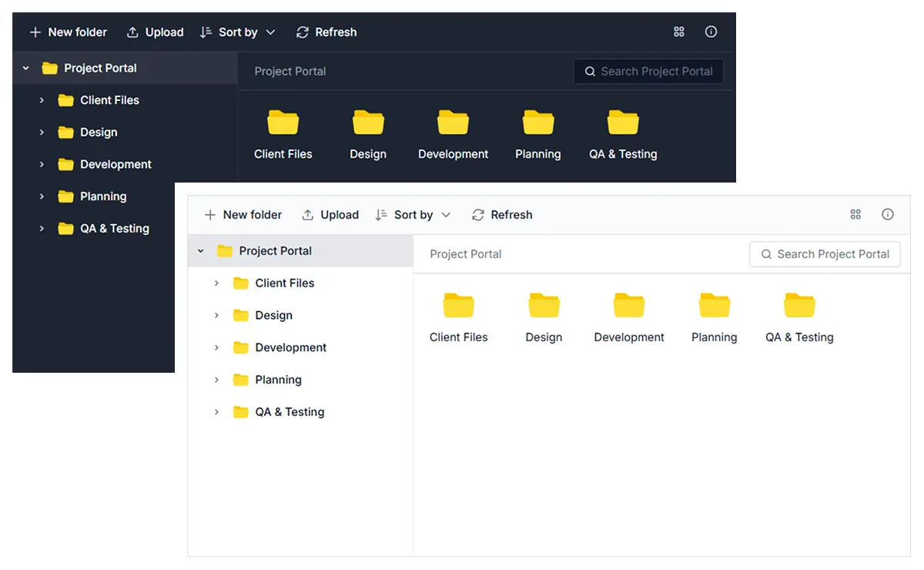
Task: Select Client Files in light sidebar tree
Action: [x=273, y=283]
